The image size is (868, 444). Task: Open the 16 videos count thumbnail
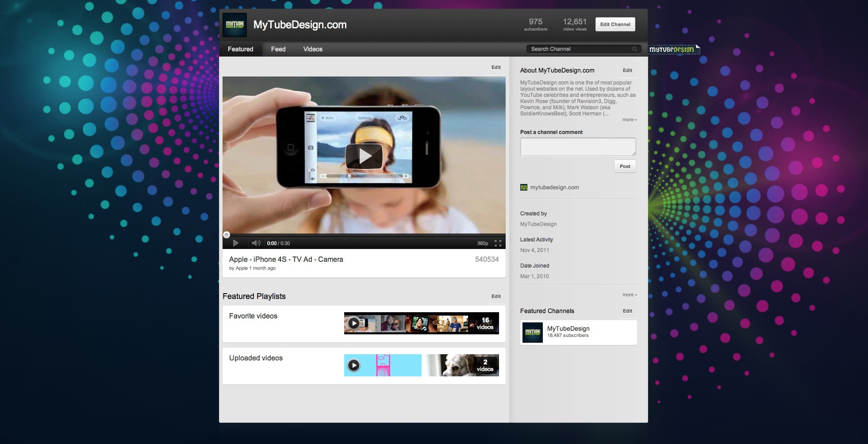point(485,323)
